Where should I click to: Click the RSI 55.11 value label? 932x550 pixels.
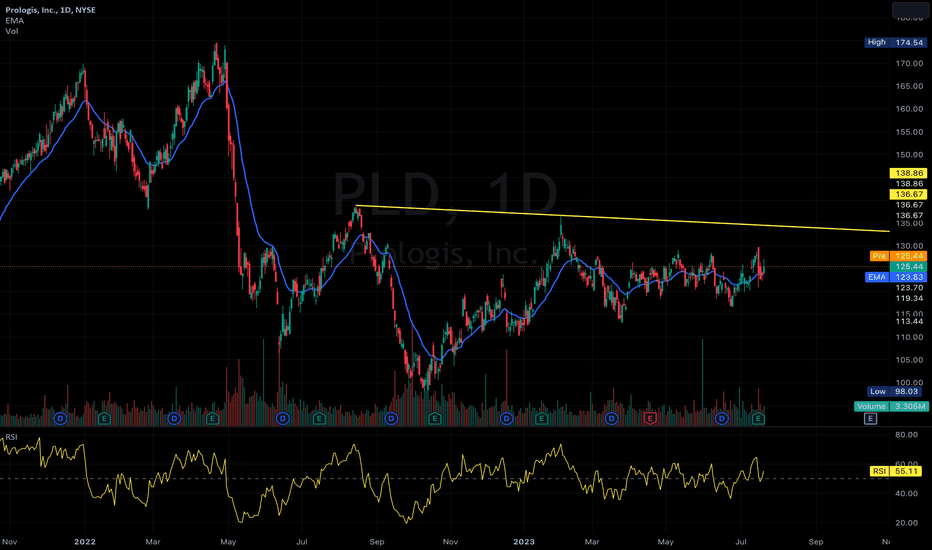pyautogui.click(x=895, y=471)
